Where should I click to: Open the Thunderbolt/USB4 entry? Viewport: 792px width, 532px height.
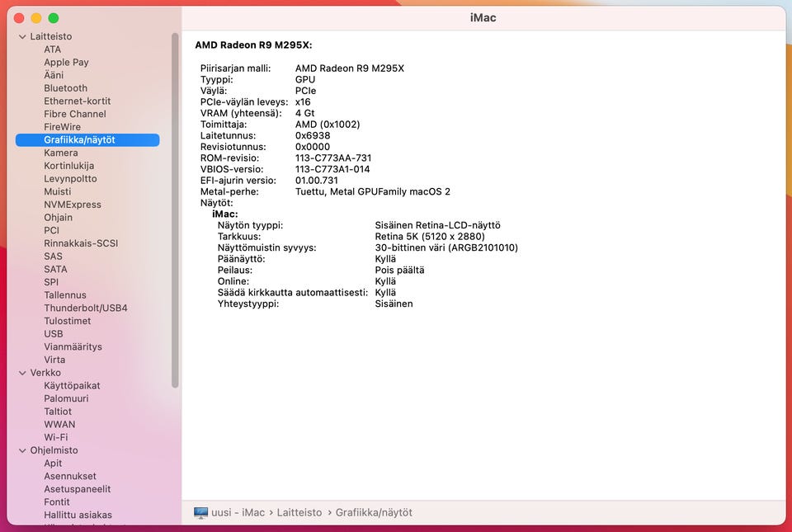[85, 308]
